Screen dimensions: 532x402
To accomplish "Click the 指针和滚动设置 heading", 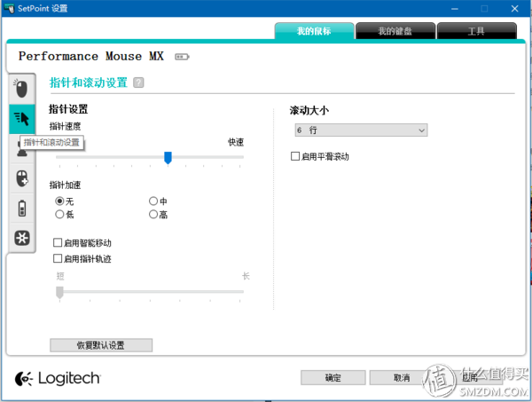I will pos(89,83).
